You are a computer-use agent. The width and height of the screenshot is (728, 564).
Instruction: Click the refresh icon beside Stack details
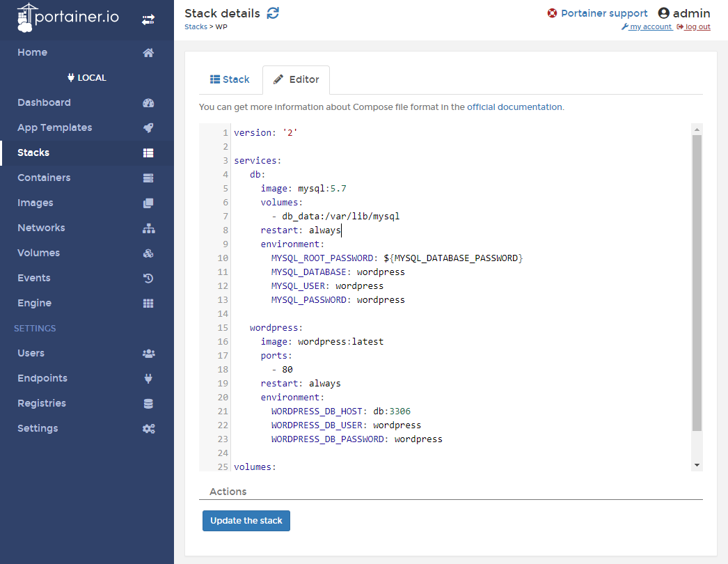tap(273, 13)
